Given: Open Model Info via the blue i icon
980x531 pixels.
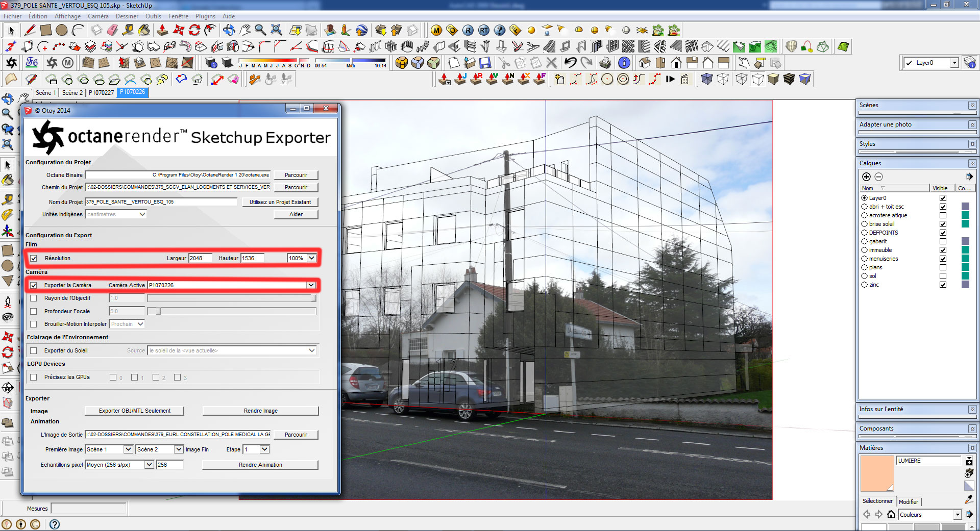Looking at the screenshot, I should 624,63.
